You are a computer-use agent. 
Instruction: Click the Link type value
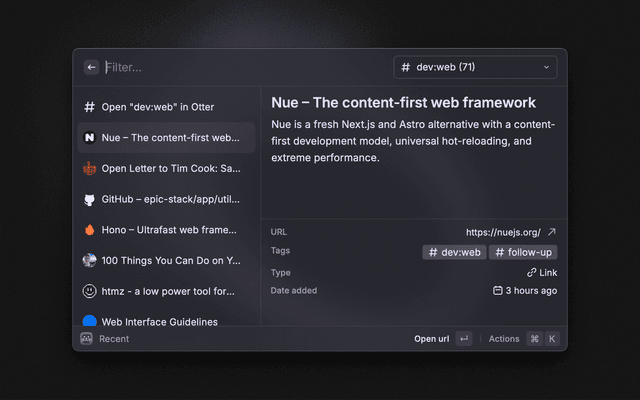(542, 272)
